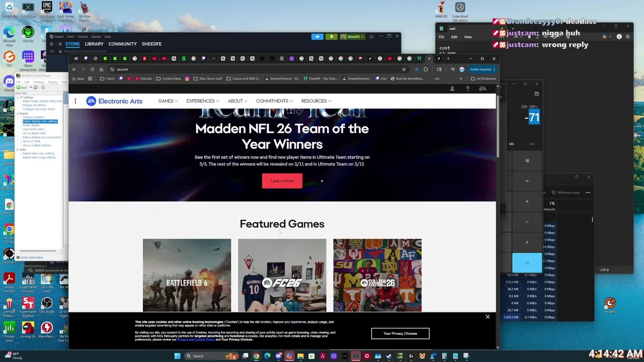644x362 pixels.
Task: Open the Battlefield 6 game card
Action: [187, 275]
